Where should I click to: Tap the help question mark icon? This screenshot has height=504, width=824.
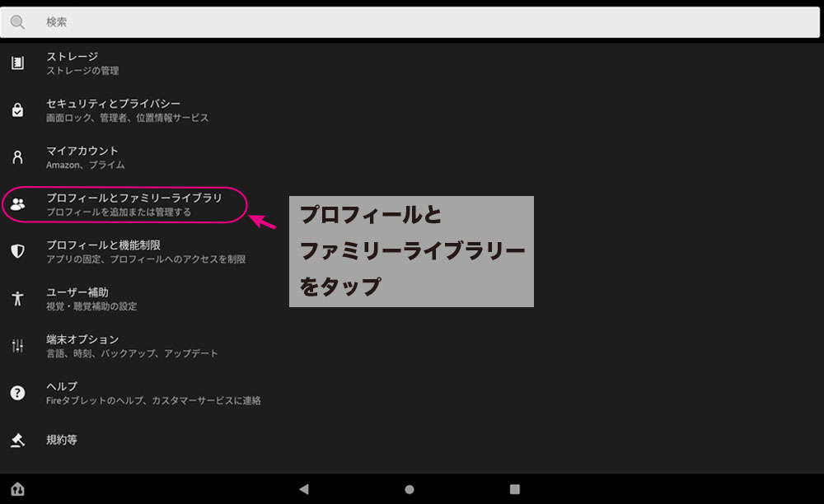point(17,393)
